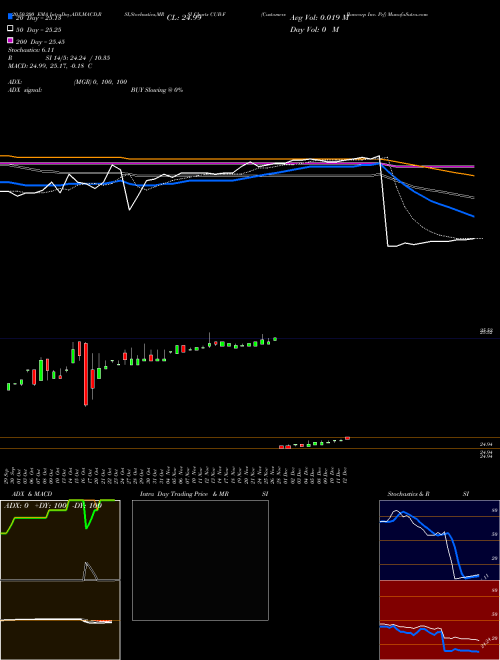Click the 'BUY Slowing @ 0%' signal text
Viewport: 500px width, 660px height.
click(x=157, y=90)
